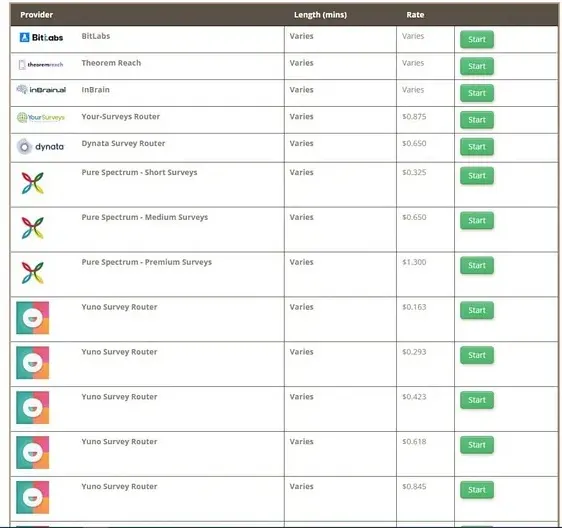Click the InBrain.ai logo
Viewport: 562px width, 528px height.
point(41,90)
